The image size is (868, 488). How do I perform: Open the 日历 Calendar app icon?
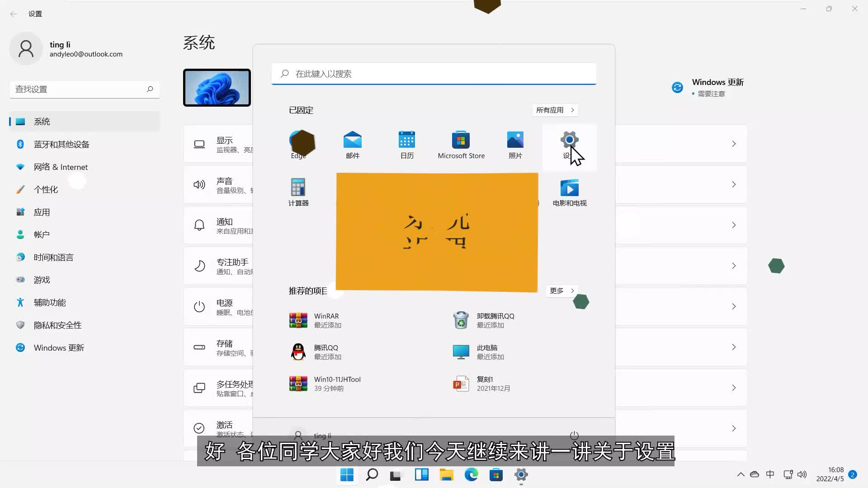(x=407, y=145)
